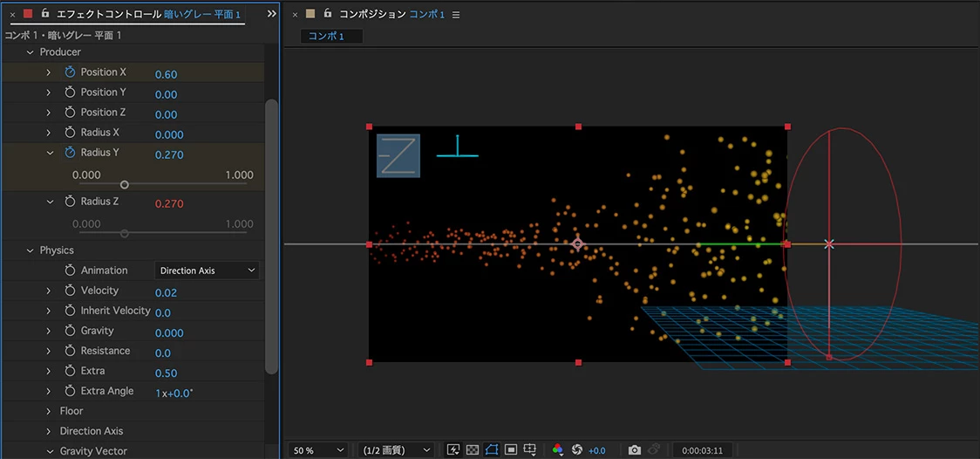Expand the Direction Axis group
This screenshot has width=980, height=459.
point(48,431)
